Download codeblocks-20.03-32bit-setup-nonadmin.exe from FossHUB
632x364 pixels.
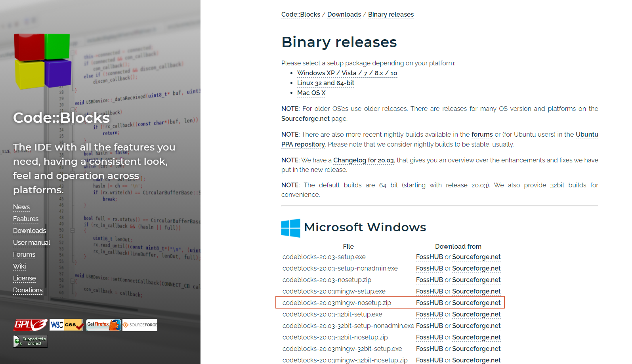pyautogui.click(x=430, y=326)
